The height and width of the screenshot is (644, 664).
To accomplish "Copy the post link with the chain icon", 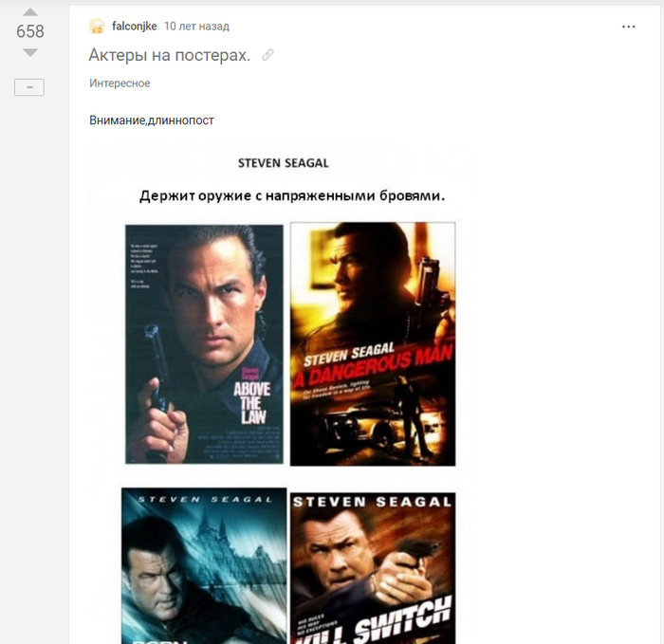I will coord(267,55).
